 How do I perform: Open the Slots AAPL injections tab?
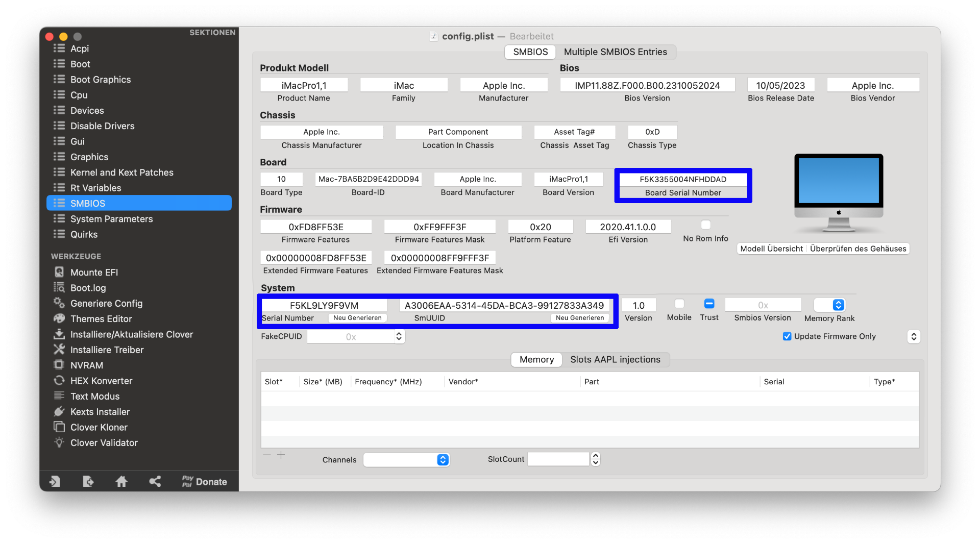pyautogui.click(x=615, y=360)
